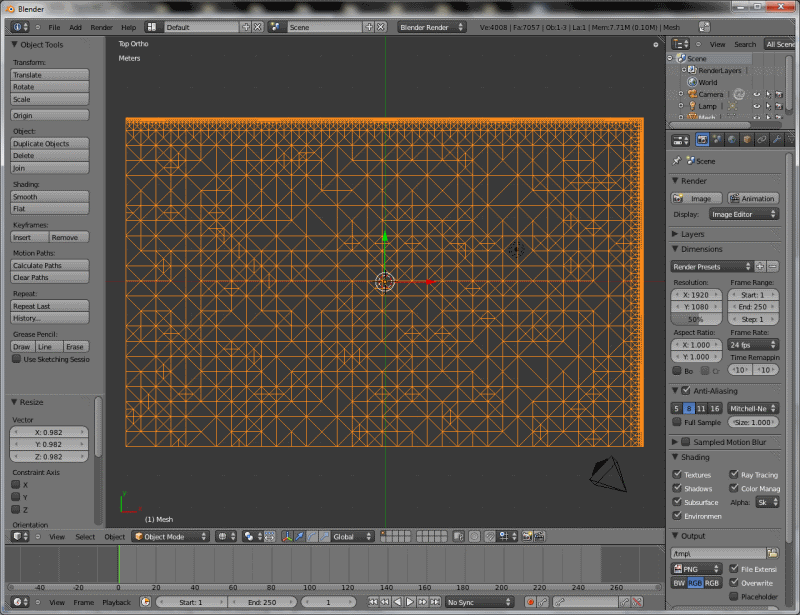Set X resolution to 1920 slider

coord(695,294)
